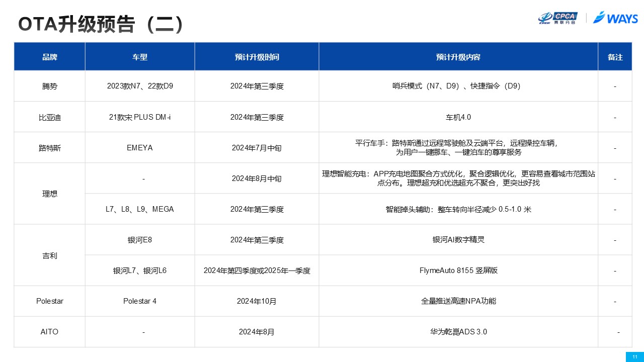Screen dimensions: 644x362
Task: Click the slide title OTA升级预告（二）
Action: click(101, 24)
